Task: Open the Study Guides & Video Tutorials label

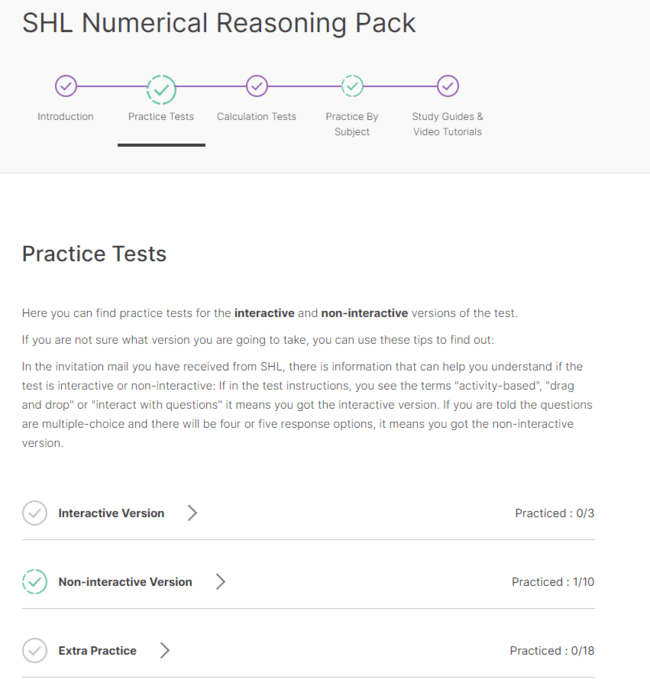Action: (447, 124)
